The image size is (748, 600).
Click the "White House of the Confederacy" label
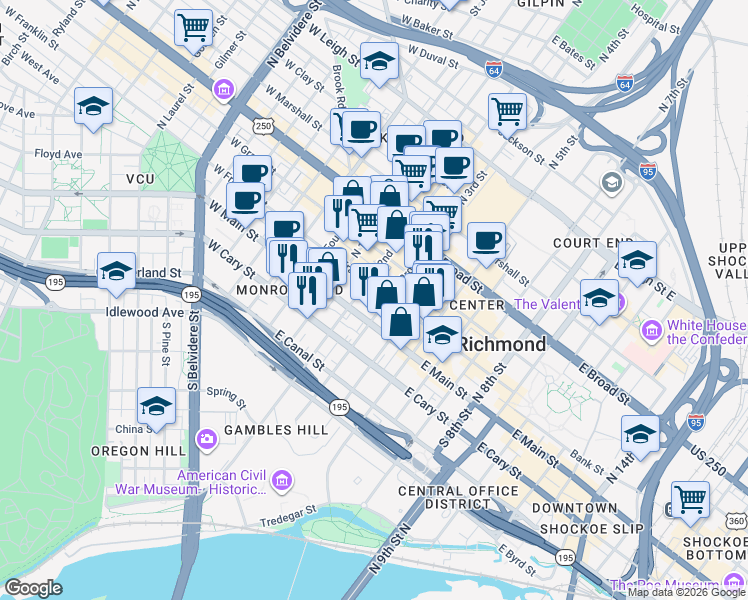(x=707, y=332)
